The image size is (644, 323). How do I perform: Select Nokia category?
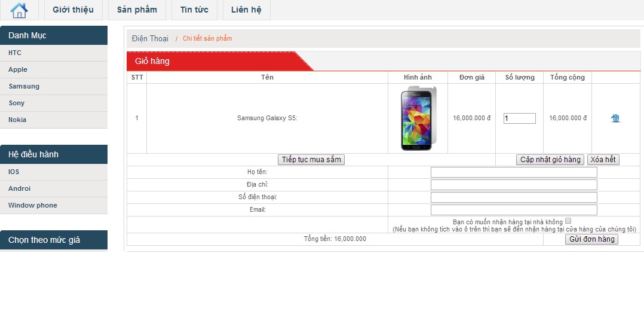[54, 120]
